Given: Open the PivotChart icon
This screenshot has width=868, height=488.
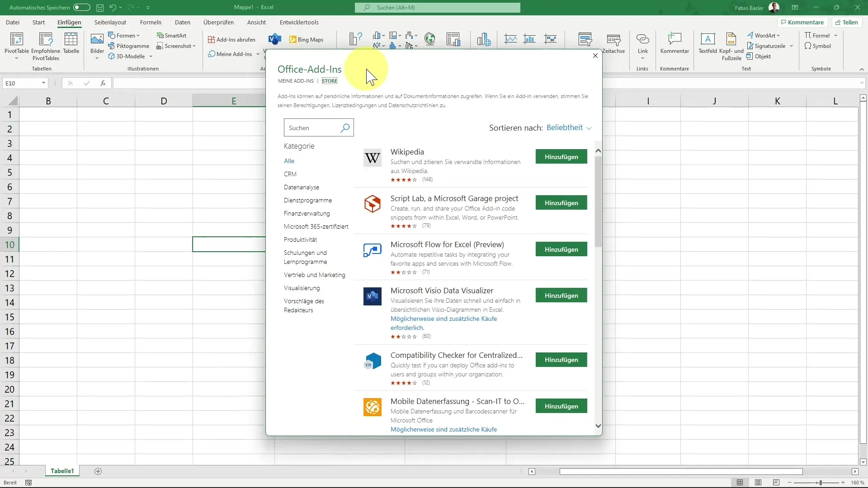Looking at the screenshot, I should (x=453, y=39).
